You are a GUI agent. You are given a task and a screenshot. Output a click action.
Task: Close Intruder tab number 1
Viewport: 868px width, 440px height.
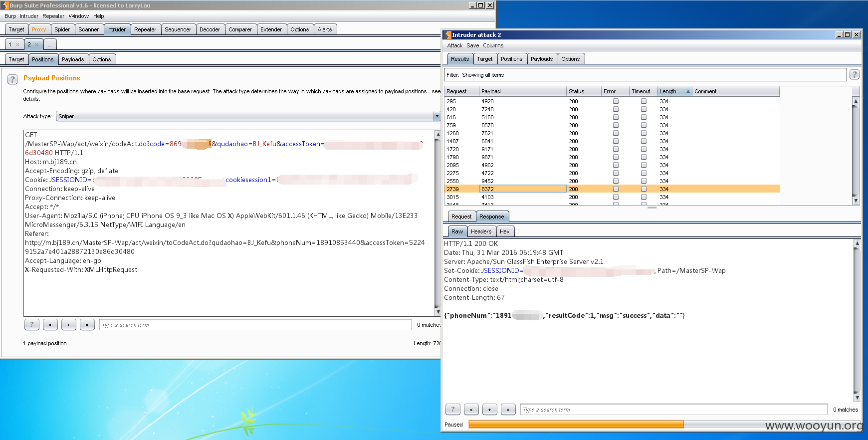(x=17, y=45)
